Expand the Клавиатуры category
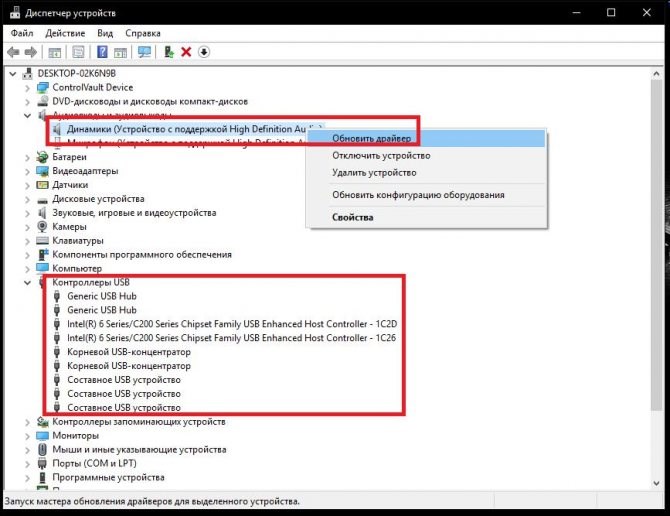Screen dimensions: 670x516 [x=27, y=241]
